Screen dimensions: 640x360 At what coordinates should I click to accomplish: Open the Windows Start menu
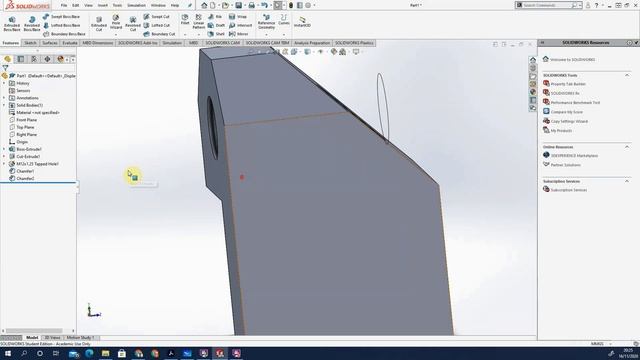pyautogui.click(x=8, y=353)
